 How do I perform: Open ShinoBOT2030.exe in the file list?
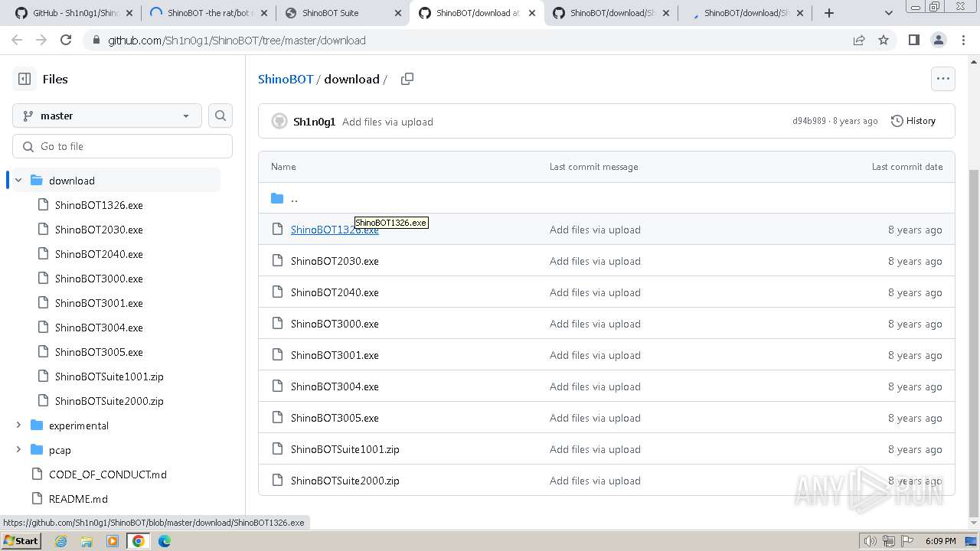click(335, 261)
